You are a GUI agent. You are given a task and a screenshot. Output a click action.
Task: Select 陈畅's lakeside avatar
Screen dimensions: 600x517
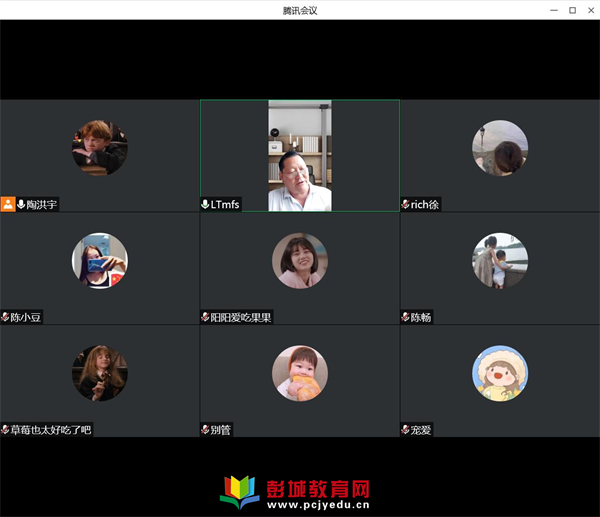point(500,261)
